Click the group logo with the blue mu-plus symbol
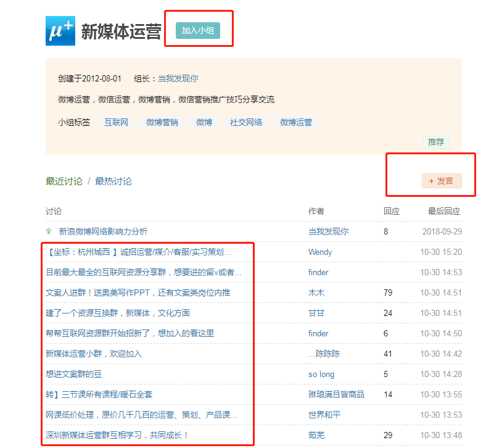The height and width of the screenshot is (448, 486). (x=60, y=31)
